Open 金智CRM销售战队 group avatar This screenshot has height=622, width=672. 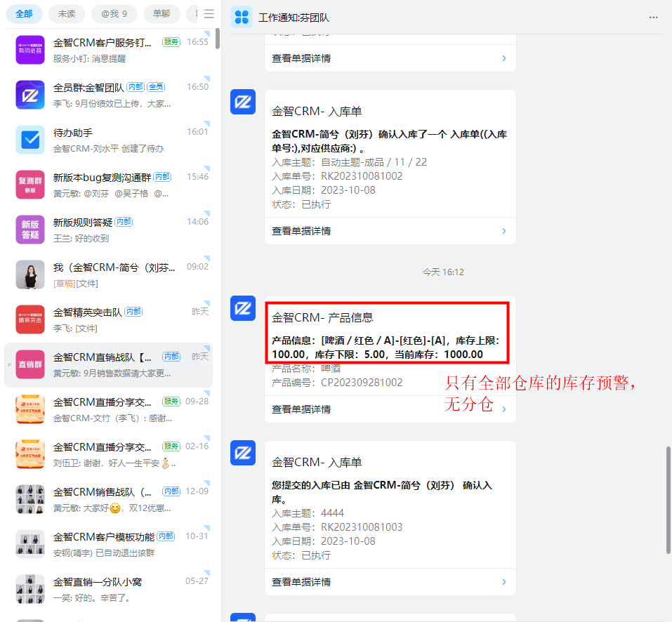(30, 499)
